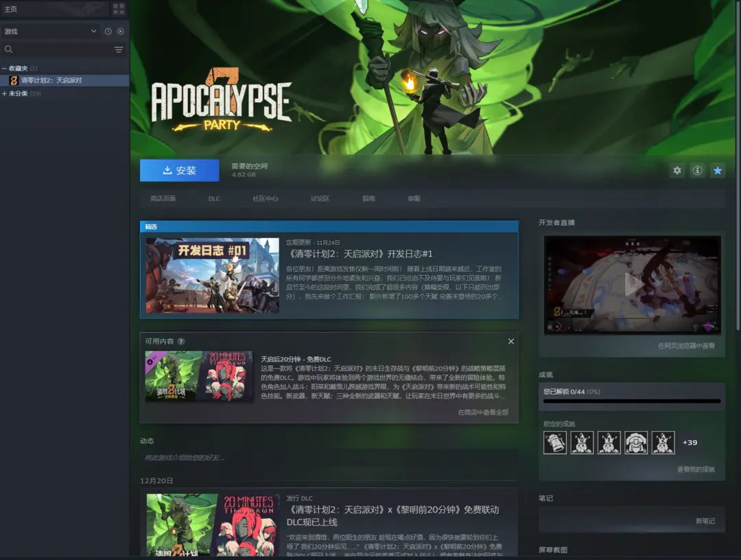741x560 pixels.
Task: Click 在商店中查看全部 link
Action: click(483, 412)
